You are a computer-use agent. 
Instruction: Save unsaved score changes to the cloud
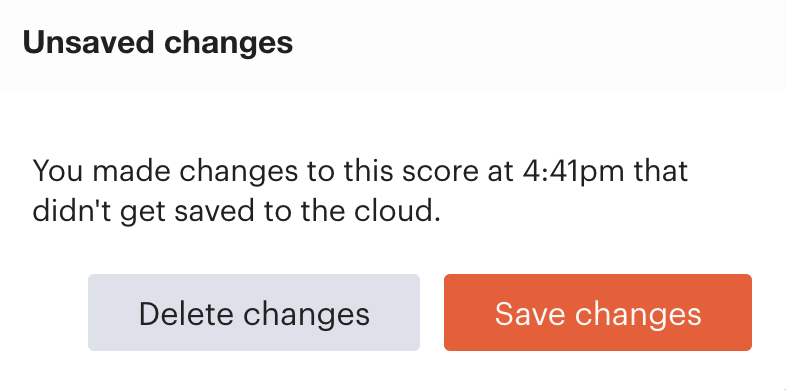pyautogui.click(x=598, y=312)
